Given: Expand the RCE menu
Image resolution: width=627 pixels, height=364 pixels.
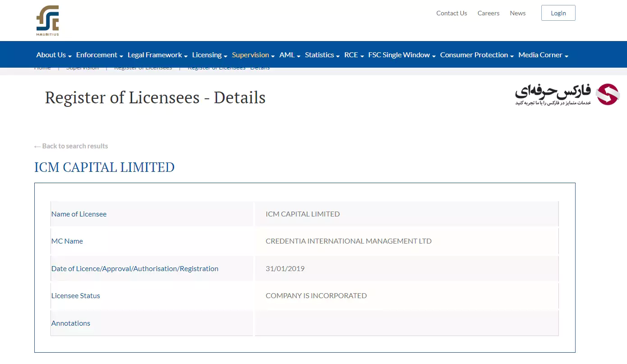Looking at the screenshot, I should pos(354,55).
